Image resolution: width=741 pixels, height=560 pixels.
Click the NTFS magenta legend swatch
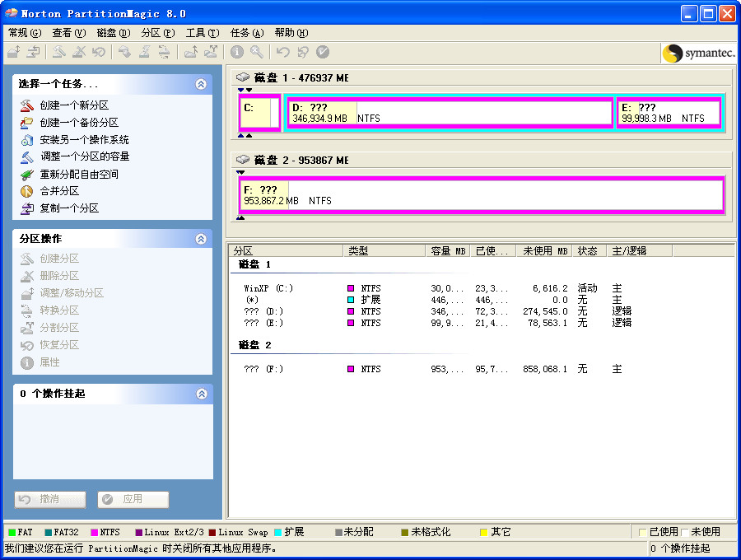(x=94, y=533)
